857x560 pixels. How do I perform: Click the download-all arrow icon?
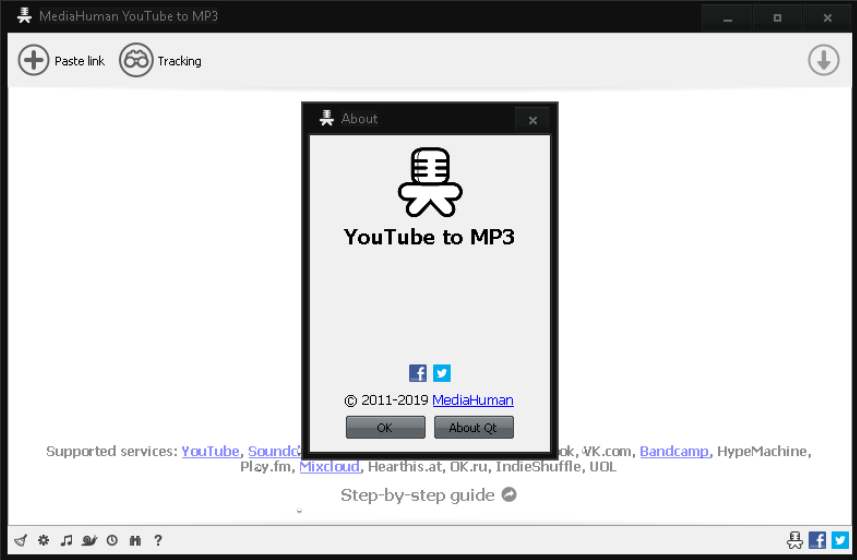[x=824, y=60]
